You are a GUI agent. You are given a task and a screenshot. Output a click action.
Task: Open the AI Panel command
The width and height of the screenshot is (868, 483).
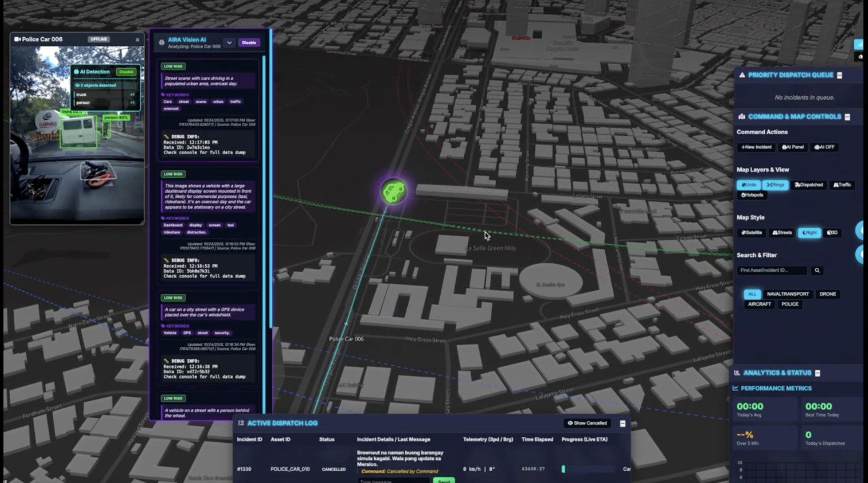coord(793,147)
